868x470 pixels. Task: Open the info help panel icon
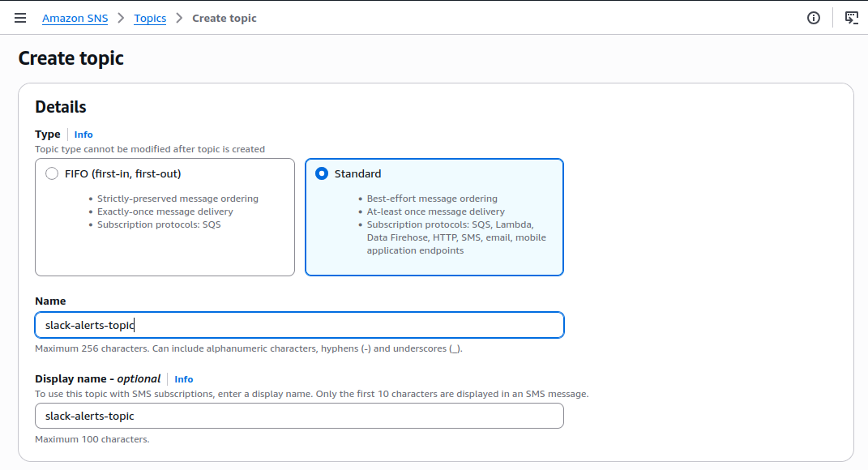[x=813, y=18]
